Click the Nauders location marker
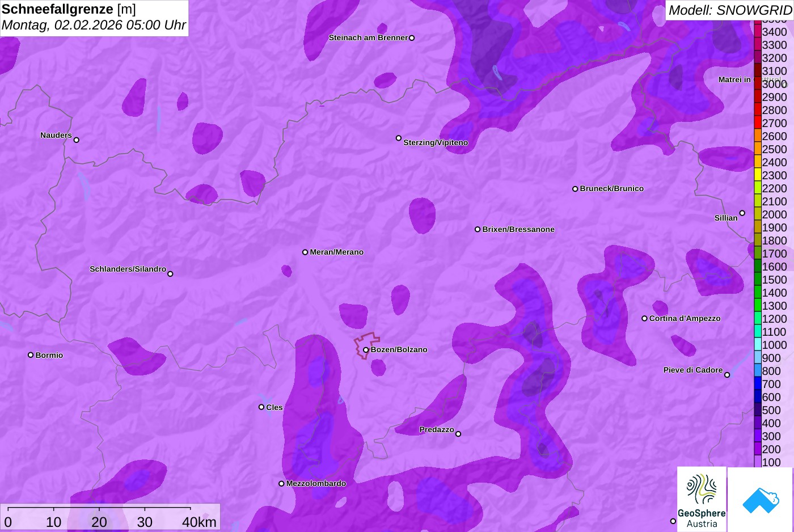This screenshot has width=794, height=532. coord(77,140)
